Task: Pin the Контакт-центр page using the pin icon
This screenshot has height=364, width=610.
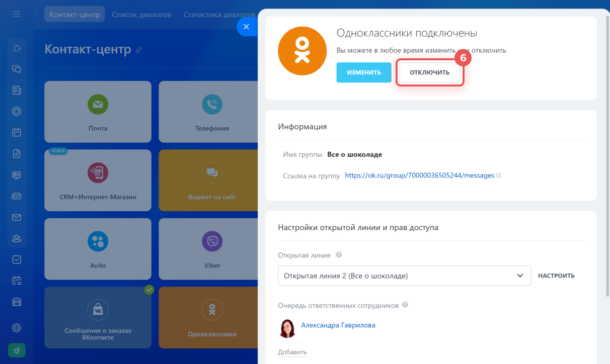Action: click(139, 50)
